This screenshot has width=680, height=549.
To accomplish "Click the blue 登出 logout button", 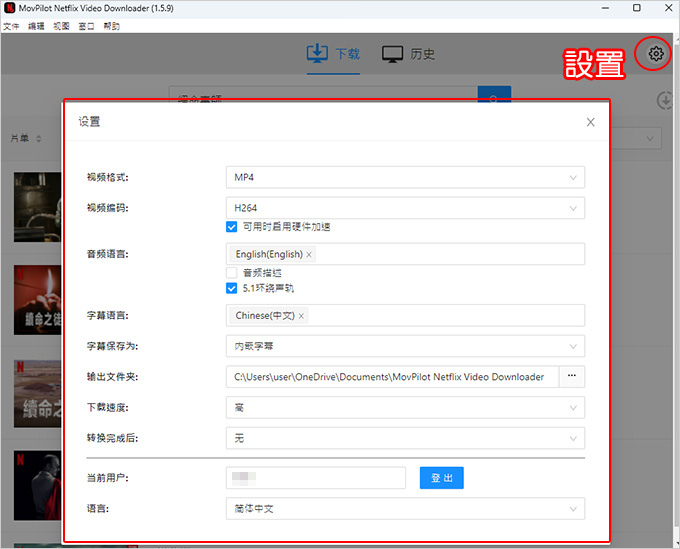I will (441, 478).
